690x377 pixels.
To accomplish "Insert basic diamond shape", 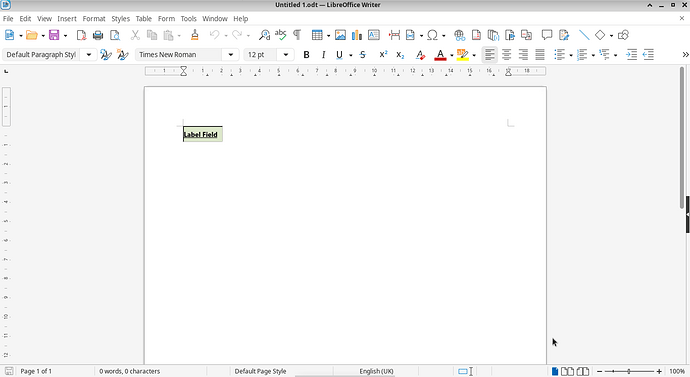I will (x=600, y=35).
